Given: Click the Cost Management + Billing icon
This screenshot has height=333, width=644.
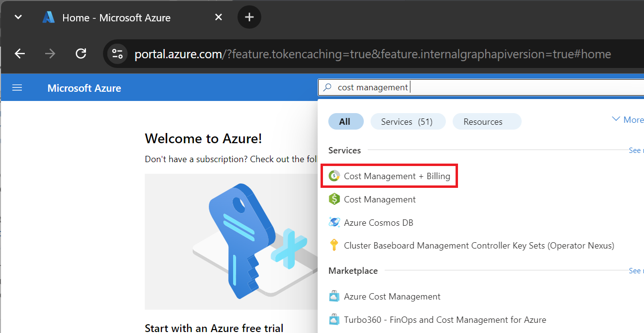Looking at the screenshot, I should point(334,176).
